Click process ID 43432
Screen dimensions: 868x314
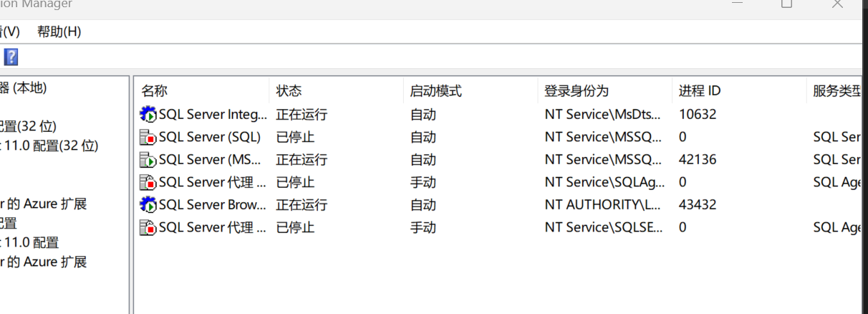(x=698, y=204)
